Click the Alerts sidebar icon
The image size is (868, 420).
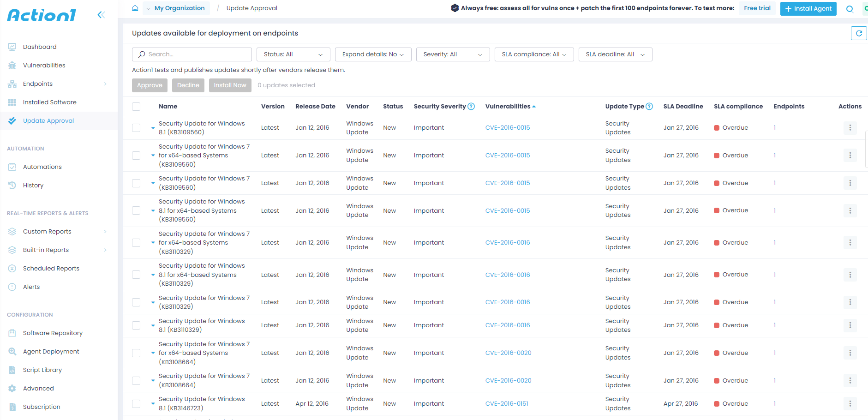coord(12,287)
